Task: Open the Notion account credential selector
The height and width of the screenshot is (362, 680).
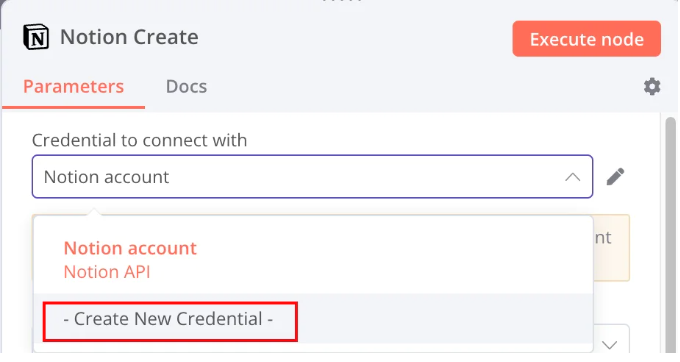Action: click(x=312, y=176)
